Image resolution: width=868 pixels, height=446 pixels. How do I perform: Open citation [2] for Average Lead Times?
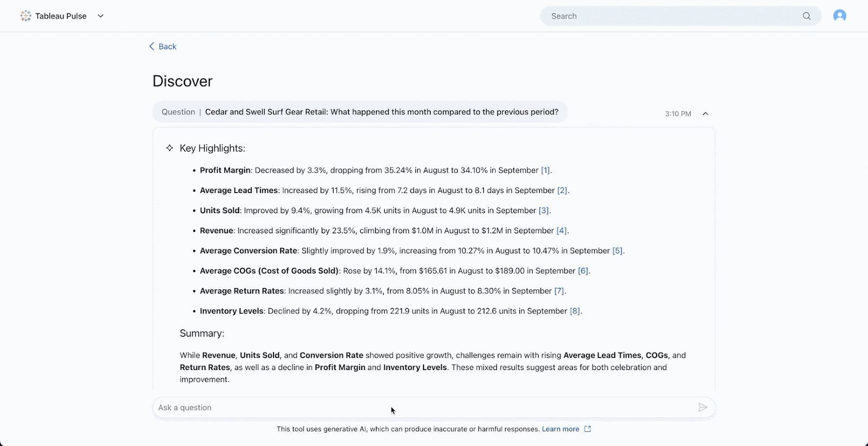tap(562, 190)
